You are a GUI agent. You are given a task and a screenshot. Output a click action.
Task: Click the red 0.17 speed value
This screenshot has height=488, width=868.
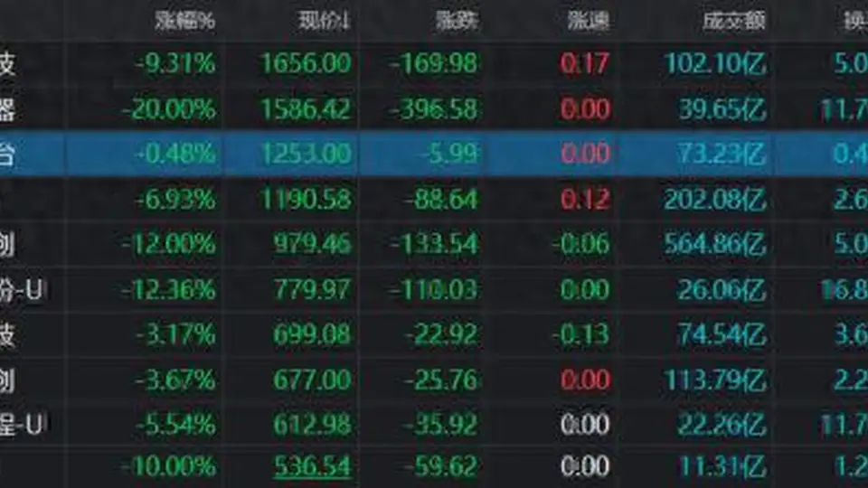point(585,63)
